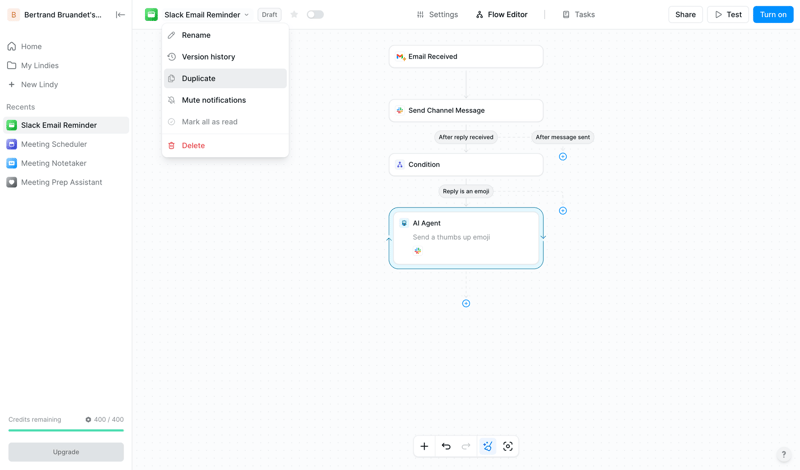Screen dimensions: 800x470
Task: Favorite this Lindy with star icon
Action: coord(294,15)
